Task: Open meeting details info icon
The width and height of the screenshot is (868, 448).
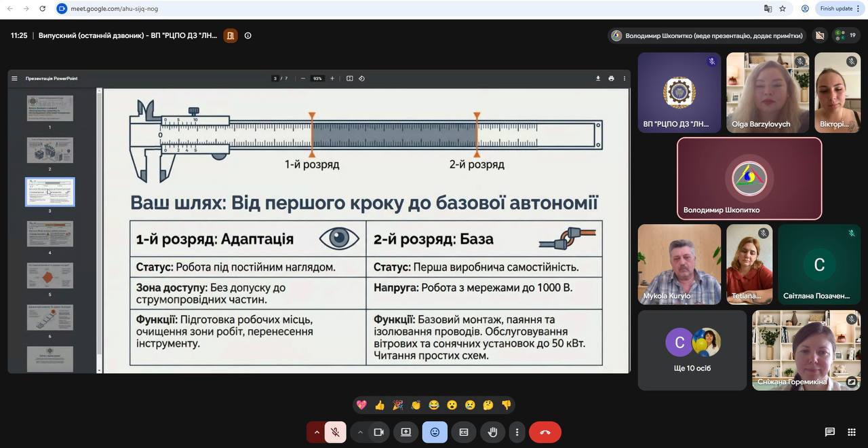Action: click(x=248, y=35)
